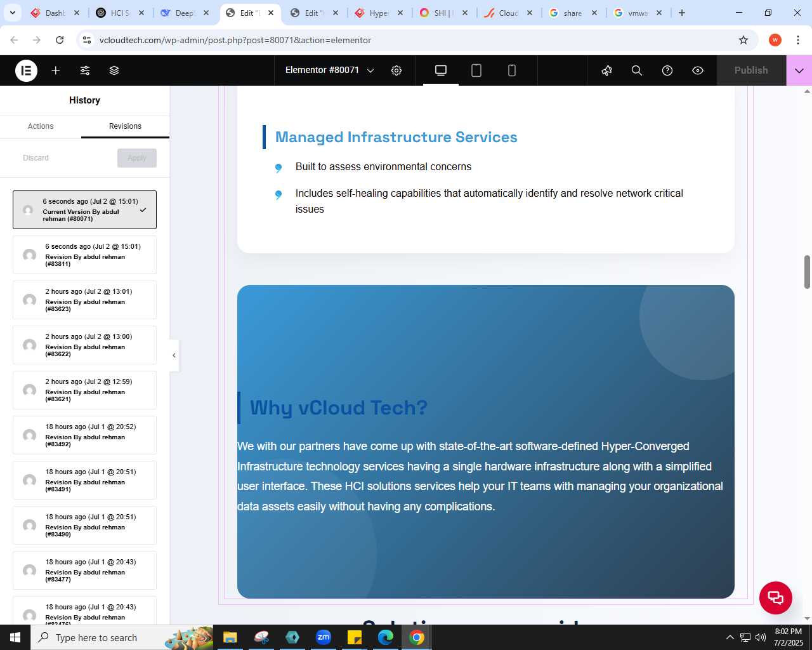
Task: Expand Publish options dropdown arrow
Action: [x=799, y=70]
